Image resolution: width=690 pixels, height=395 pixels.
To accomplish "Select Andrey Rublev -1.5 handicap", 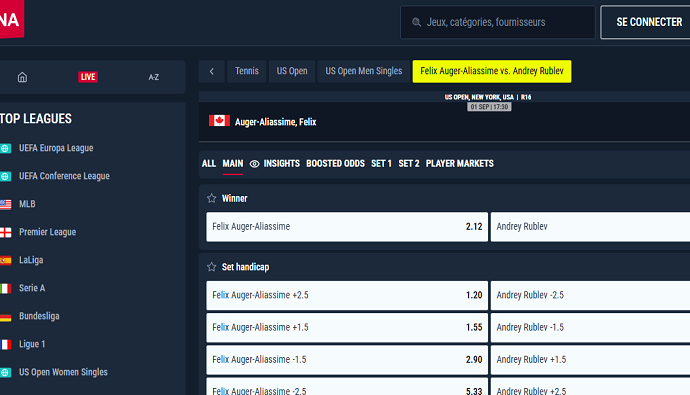I will (591, 328).
